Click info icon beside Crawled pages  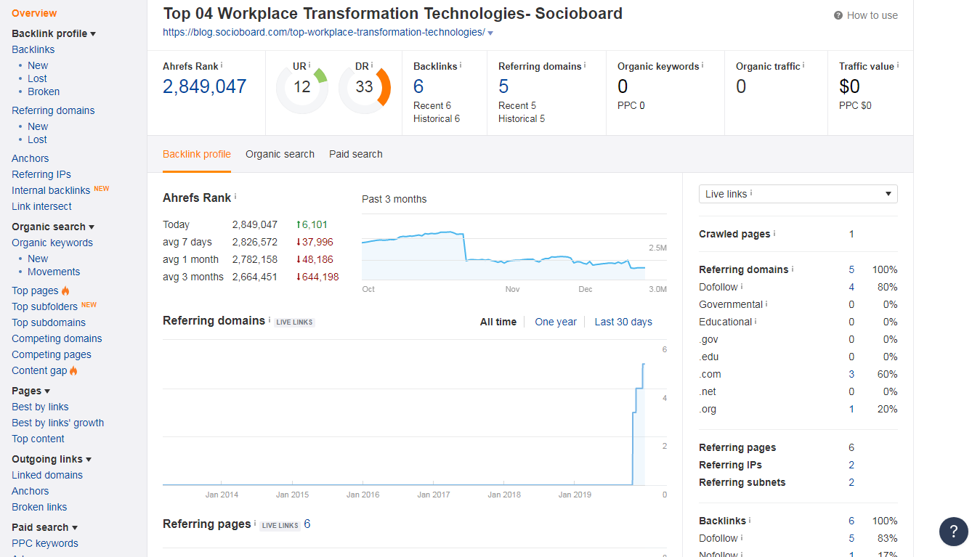(x=774, y=234)
